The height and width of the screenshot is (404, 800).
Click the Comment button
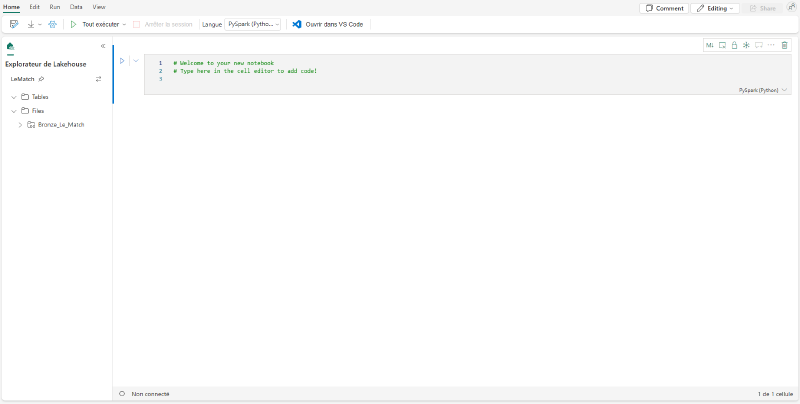coord(664,8)
